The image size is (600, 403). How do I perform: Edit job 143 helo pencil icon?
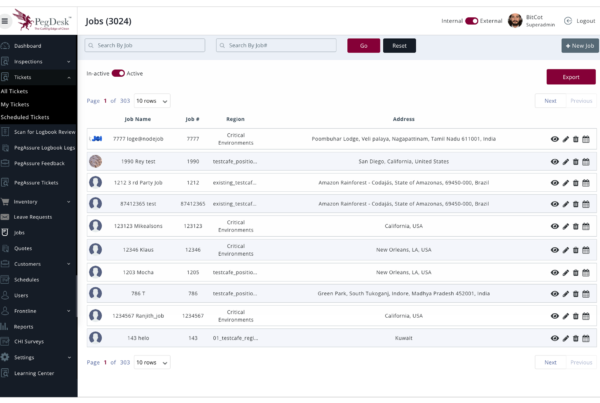pos(566,338)
